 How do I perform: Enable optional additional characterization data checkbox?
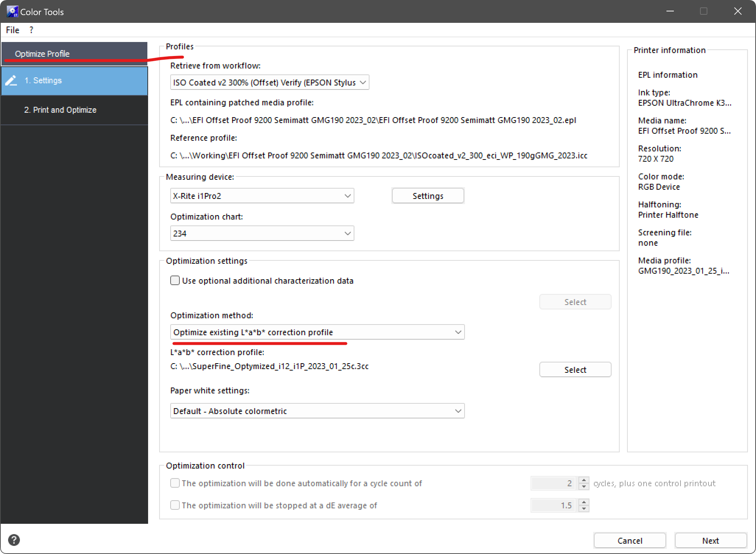[175, 281]
